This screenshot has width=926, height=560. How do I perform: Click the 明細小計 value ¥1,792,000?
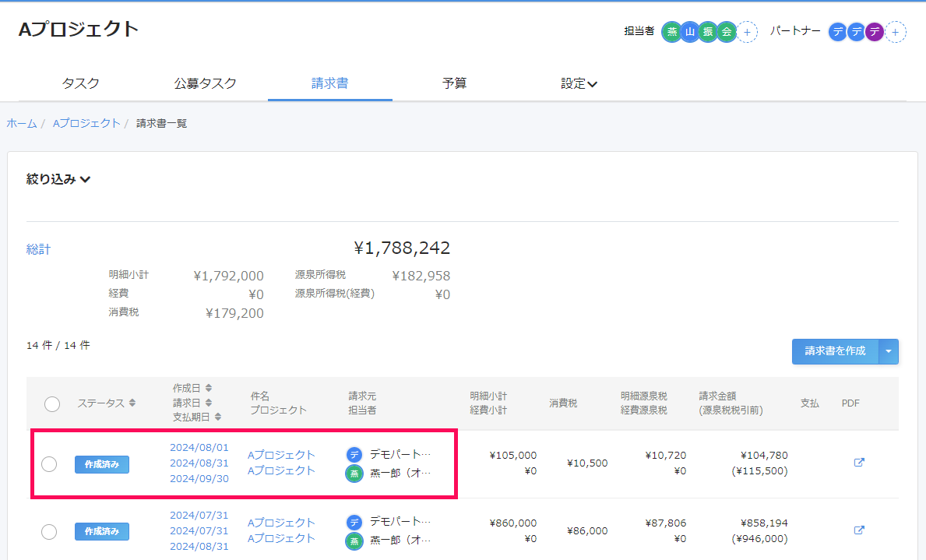(x=228, y=276)
